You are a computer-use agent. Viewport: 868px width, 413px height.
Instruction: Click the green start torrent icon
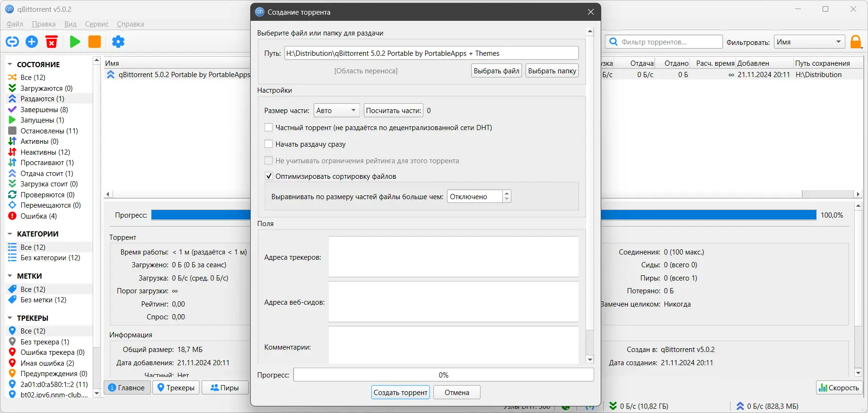click(75, 42)
